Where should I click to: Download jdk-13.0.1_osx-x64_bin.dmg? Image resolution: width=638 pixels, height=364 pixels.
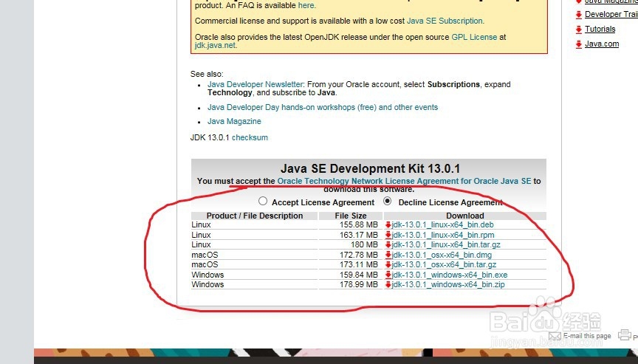tap(442, 255)
